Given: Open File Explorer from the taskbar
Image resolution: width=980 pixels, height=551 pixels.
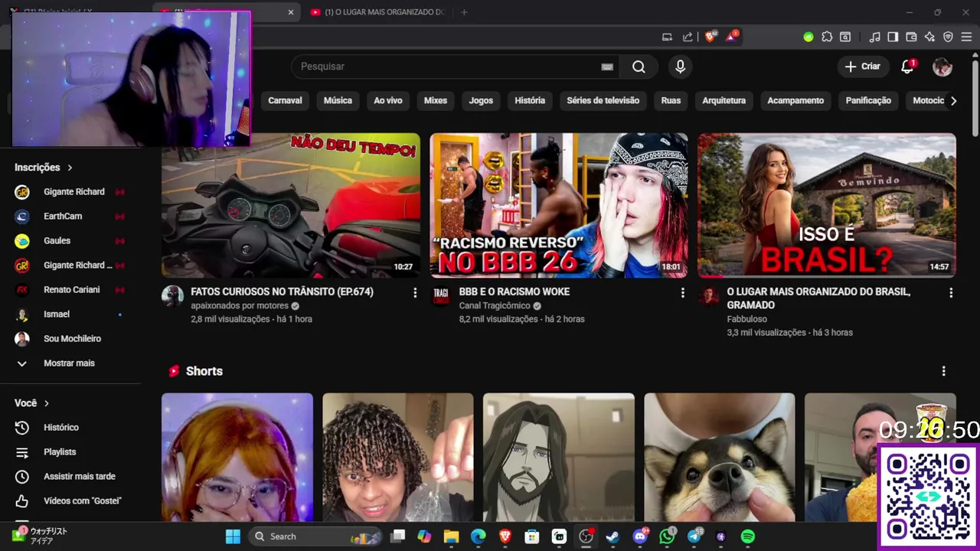Looking at the screenshot, I should [451, 536].
